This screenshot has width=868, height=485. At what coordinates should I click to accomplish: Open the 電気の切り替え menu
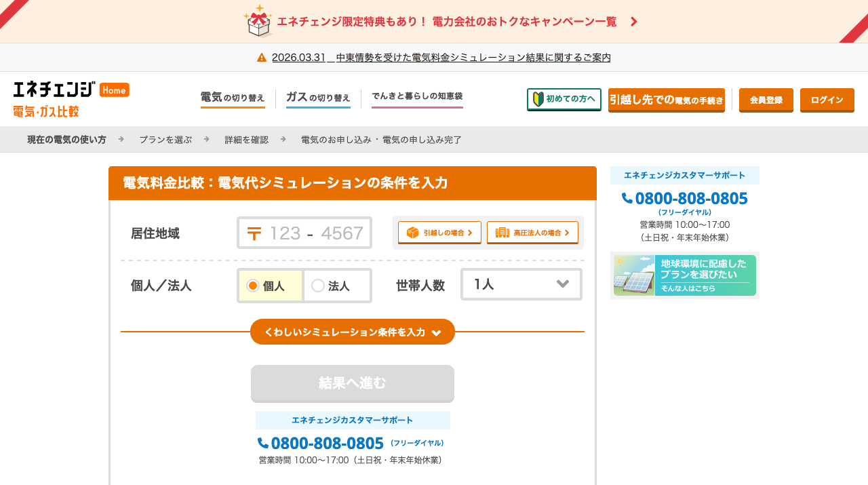pyautogui.click(x=233, y=98)
